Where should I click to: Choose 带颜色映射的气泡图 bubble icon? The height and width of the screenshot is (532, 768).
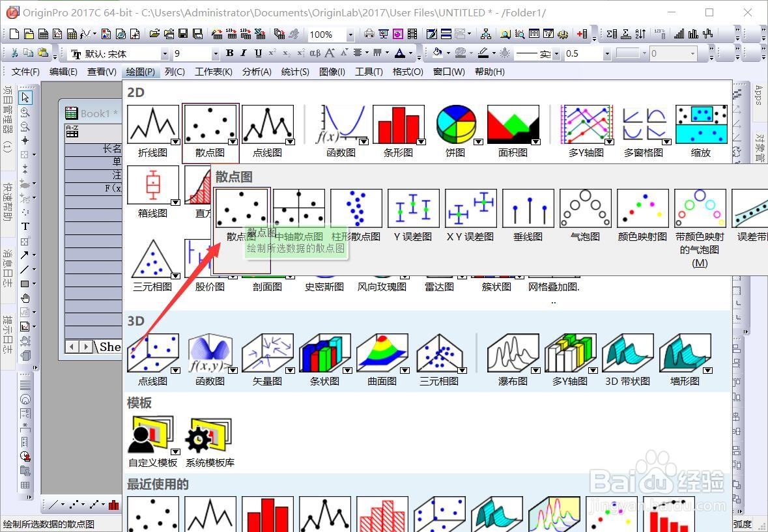tap(700, 208)
